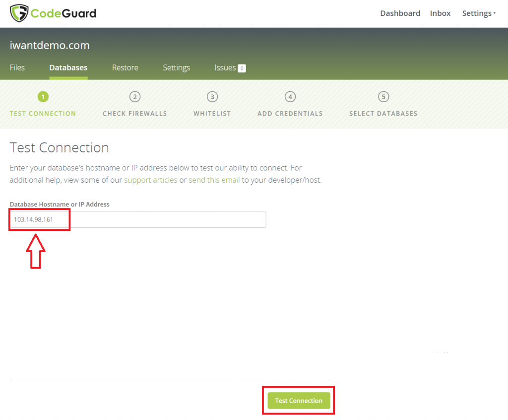The image size is (508, 420).
Task: Select step 4 circle for Add Credentials
Action: click(x=290, y=97)
